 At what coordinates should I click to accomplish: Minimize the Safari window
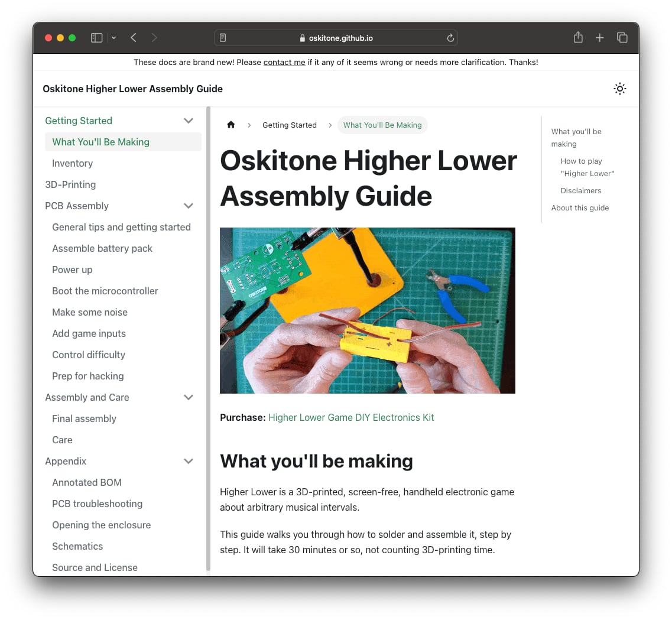point(60,38)
